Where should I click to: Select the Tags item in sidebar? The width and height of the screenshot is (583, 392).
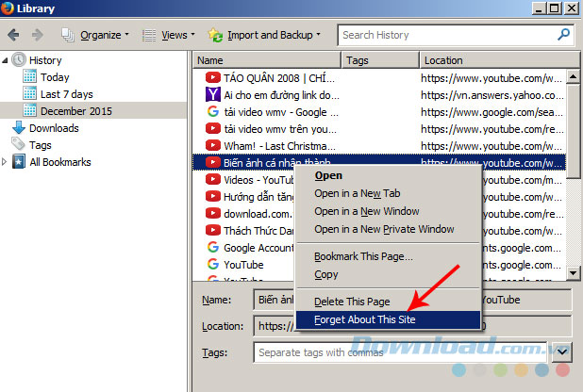[40, 145]
